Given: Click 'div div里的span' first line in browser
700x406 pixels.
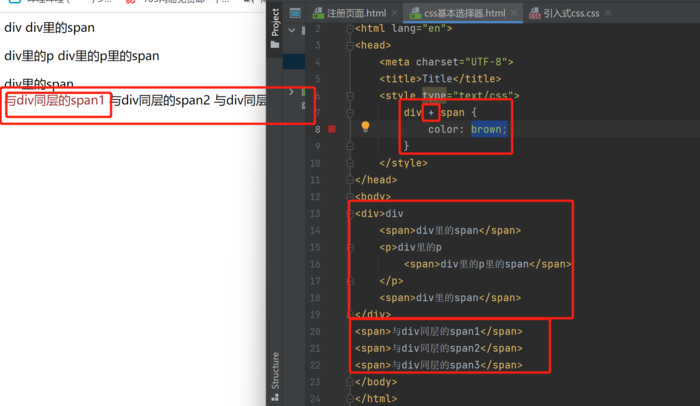Looking at the screenshot, I should (x=50, y=28).
